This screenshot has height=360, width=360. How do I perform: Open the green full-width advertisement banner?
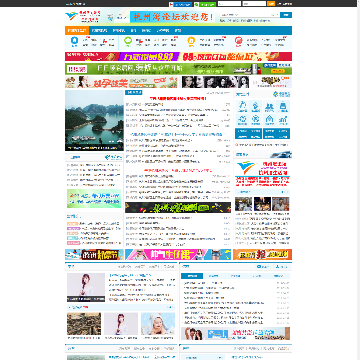click(178, 69)
